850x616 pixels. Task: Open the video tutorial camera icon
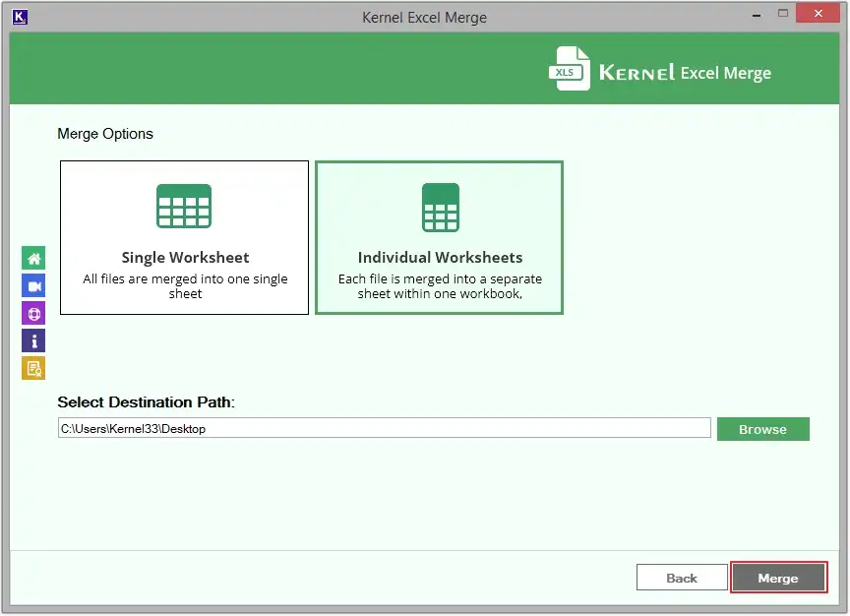pyautogui.click(x=33, y=286)
